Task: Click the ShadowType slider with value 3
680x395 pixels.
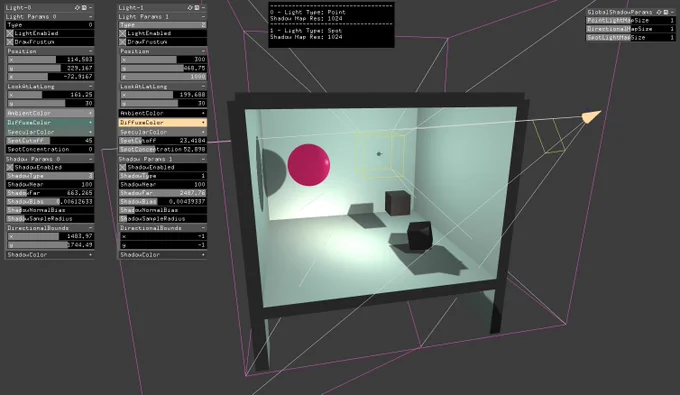Action: point(50,176)
